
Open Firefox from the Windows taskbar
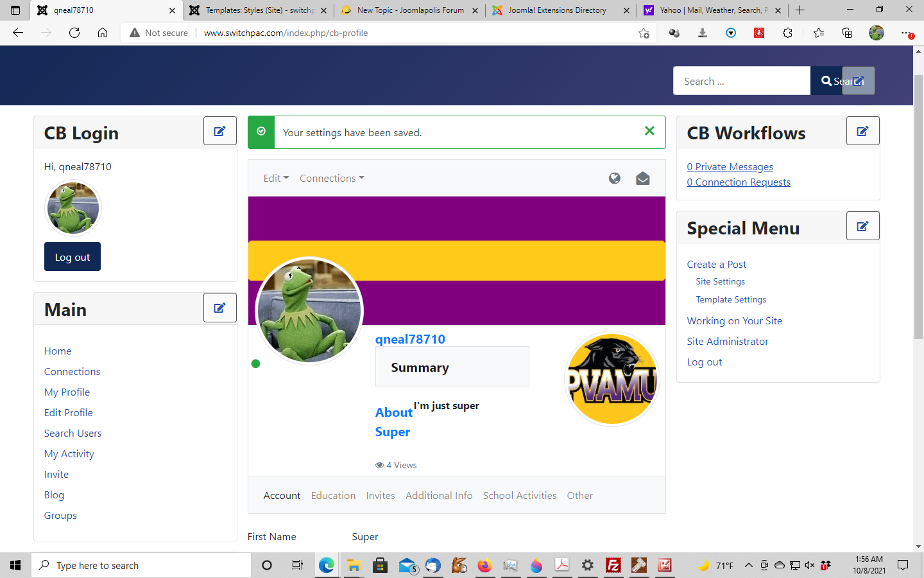point(484,565)
